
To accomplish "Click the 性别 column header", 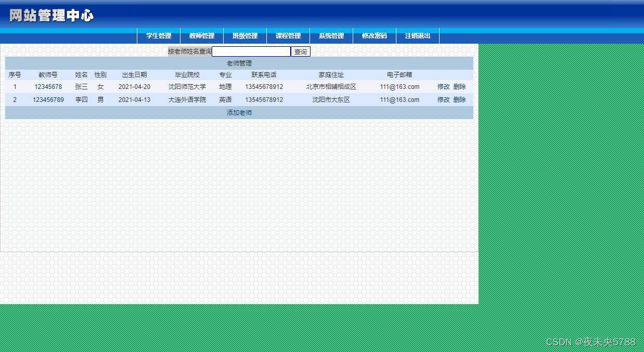I will 100,75.
